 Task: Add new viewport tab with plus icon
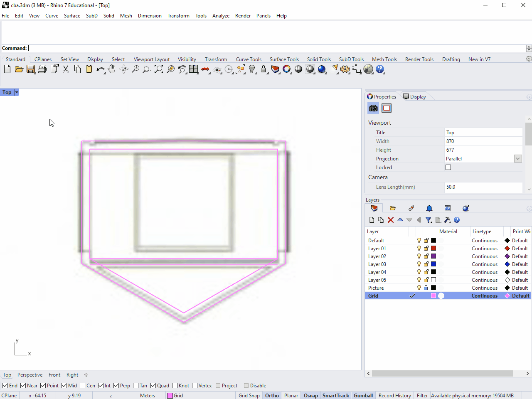point(86,375)
